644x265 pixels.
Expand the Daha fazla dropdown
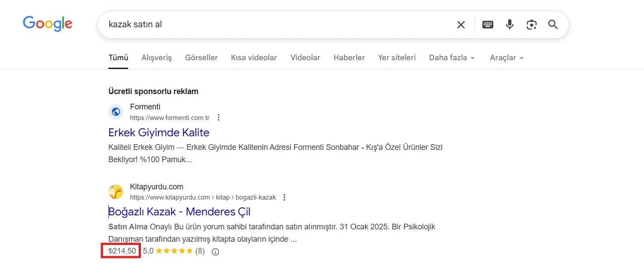click(x=451, y=58)
